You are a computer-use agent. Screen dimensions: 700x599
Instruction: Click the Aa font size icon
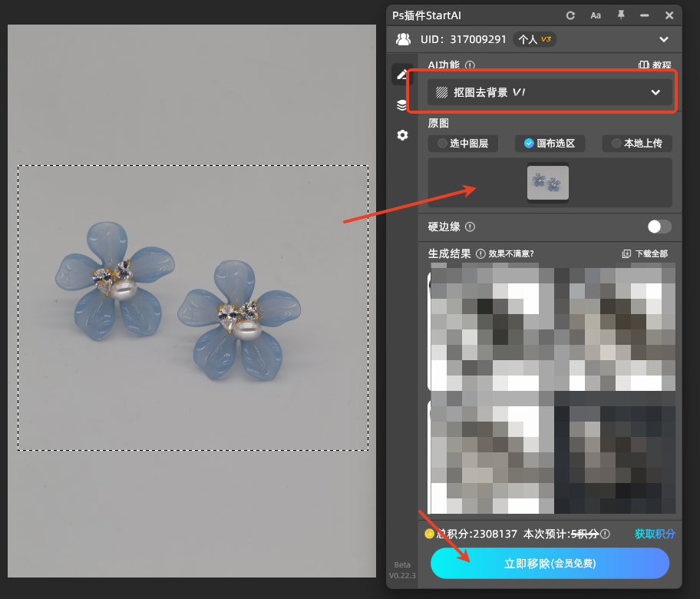596,15
